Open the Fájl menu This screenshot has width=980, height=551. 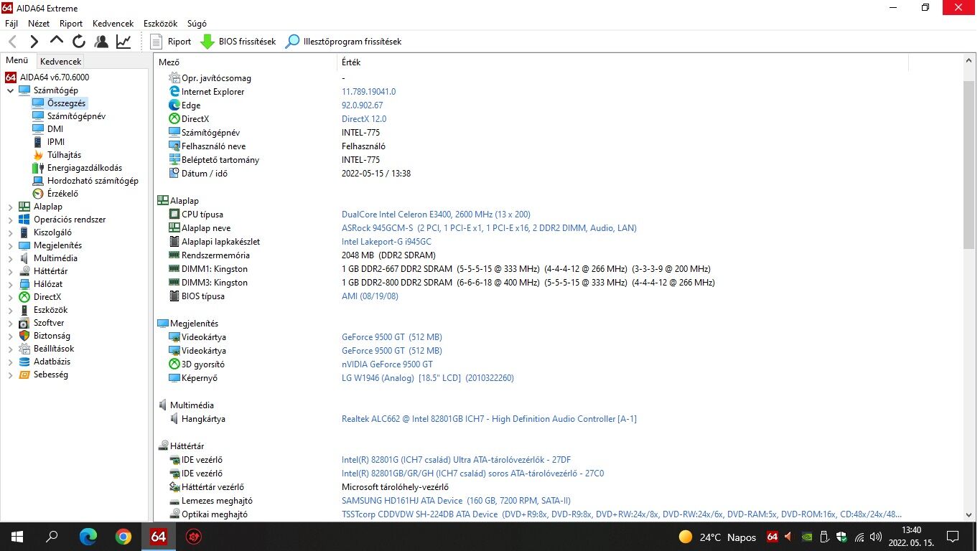tap(11, 24)
